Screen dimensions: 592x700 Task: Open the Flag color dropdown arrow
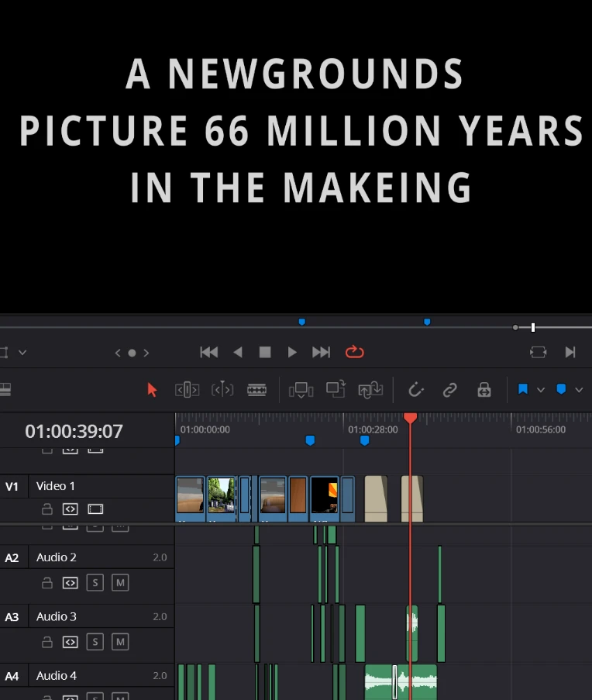541,390
